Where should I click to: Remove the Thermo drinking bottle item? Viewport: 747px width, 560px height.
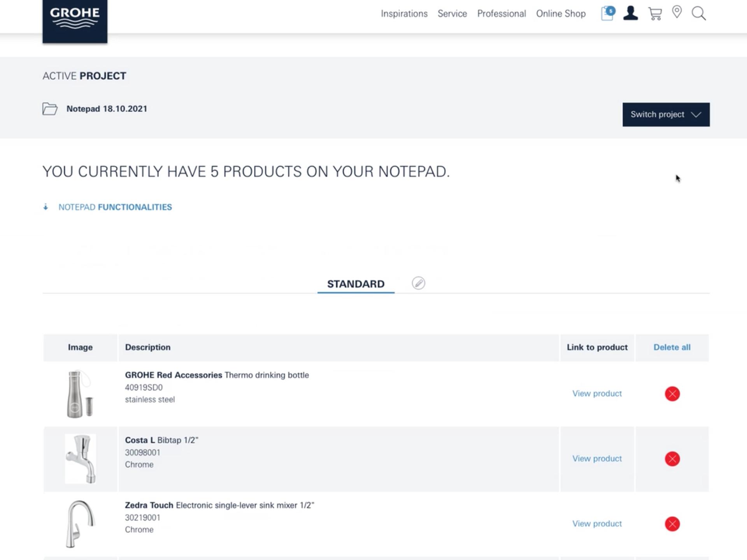pos(672,394)
